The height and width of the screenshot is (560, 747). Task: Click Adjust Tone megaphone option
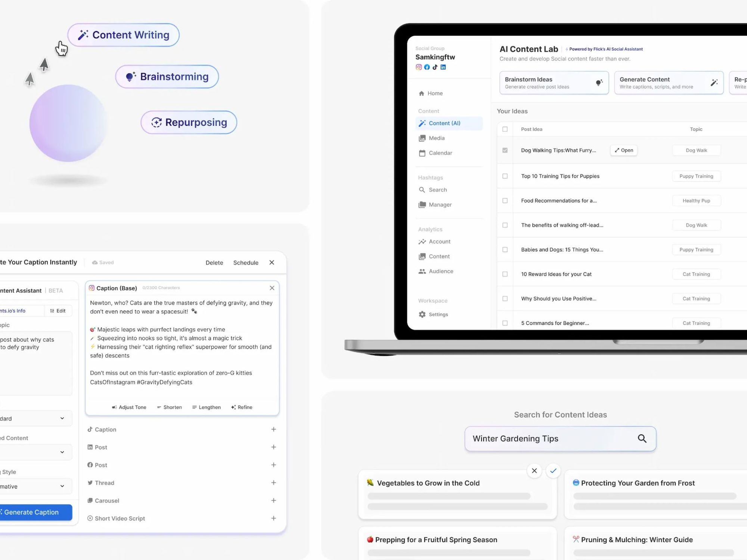click(x=129, y=407)
